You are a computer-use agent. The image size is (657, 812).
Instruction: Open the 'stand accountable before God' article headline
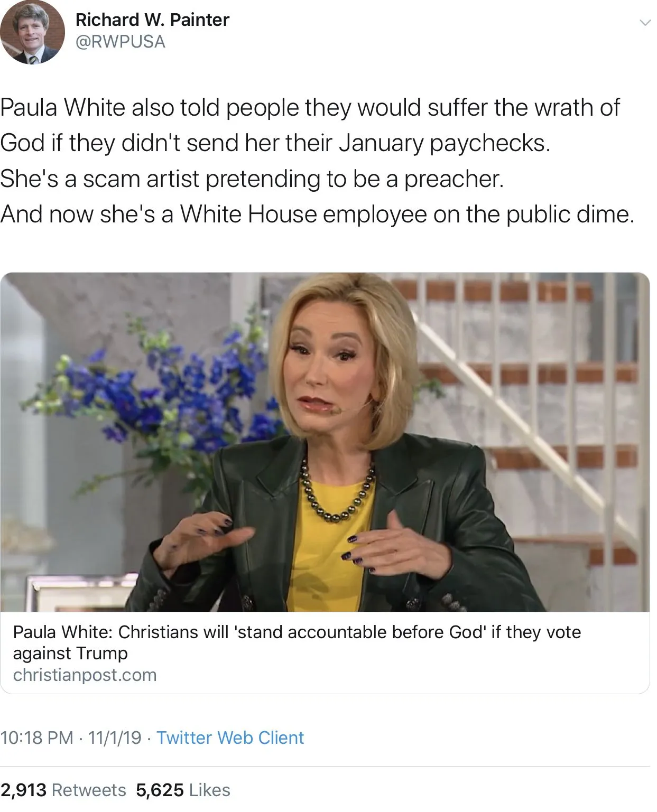[x=297, y=642]
